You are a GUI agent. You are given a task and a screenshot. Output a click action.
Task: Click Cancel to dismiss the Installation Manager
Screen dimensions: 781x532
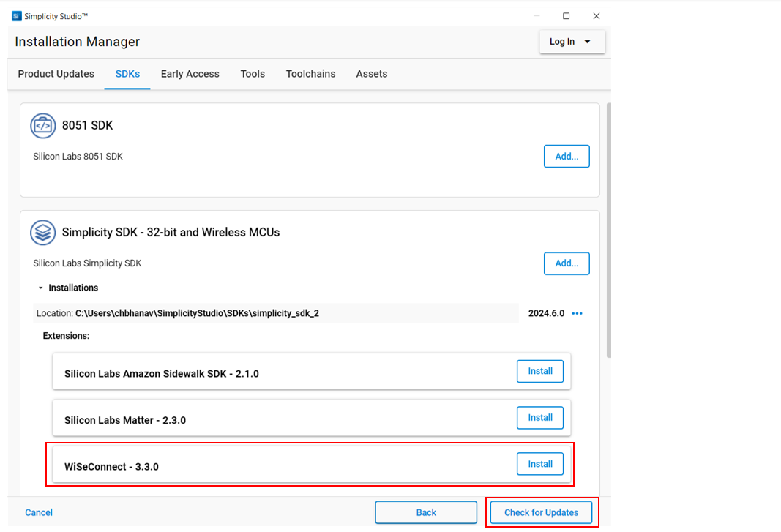(x=38, y=512)
